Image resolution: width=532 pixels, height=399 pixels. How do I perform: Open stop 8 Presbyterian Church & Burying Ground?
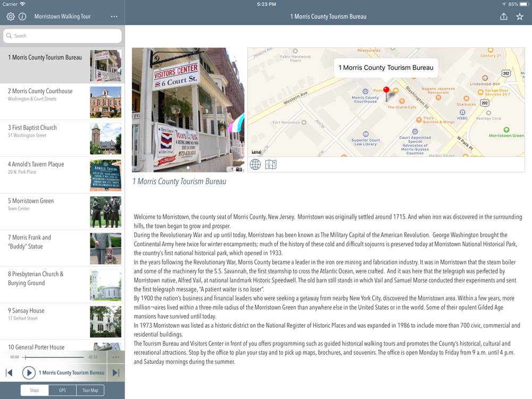pos(62,285)
